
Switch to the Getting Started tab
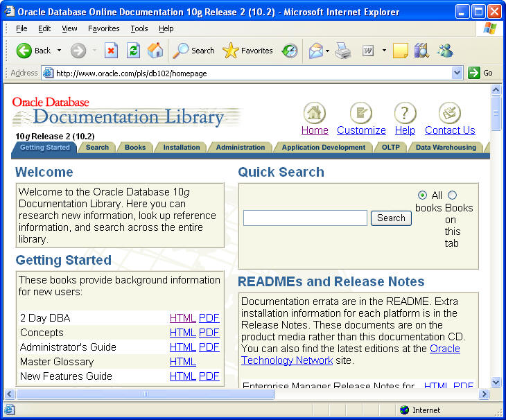click(x=45, y=148)
